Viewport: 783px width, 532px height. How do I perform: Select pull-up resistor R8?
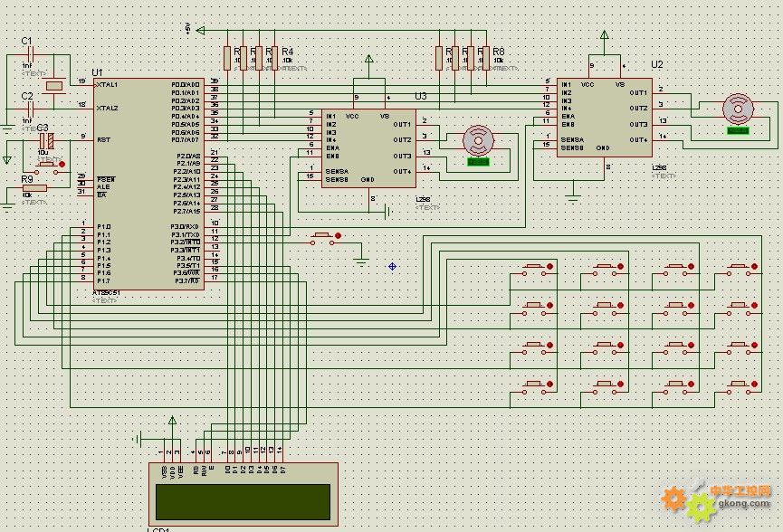(x=486, y=58)
